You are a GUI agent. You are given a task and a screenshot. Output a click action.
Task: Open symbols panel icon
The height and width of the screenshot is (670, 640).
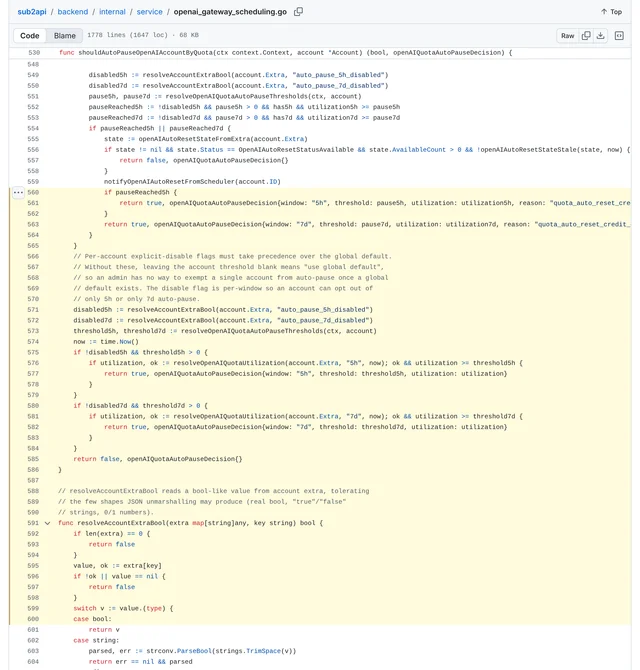coord(619,35)
